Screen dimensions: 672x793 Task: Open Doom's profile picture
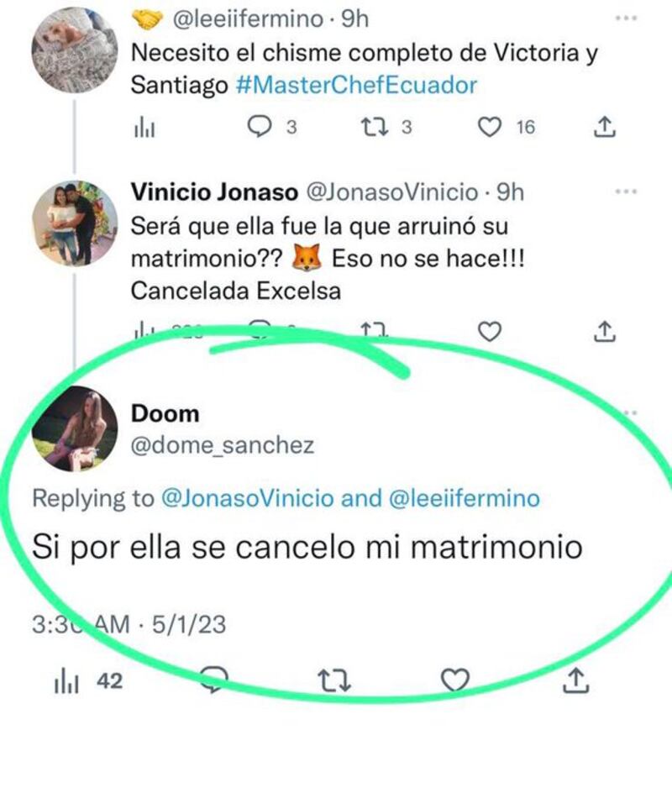pos(74,429)
